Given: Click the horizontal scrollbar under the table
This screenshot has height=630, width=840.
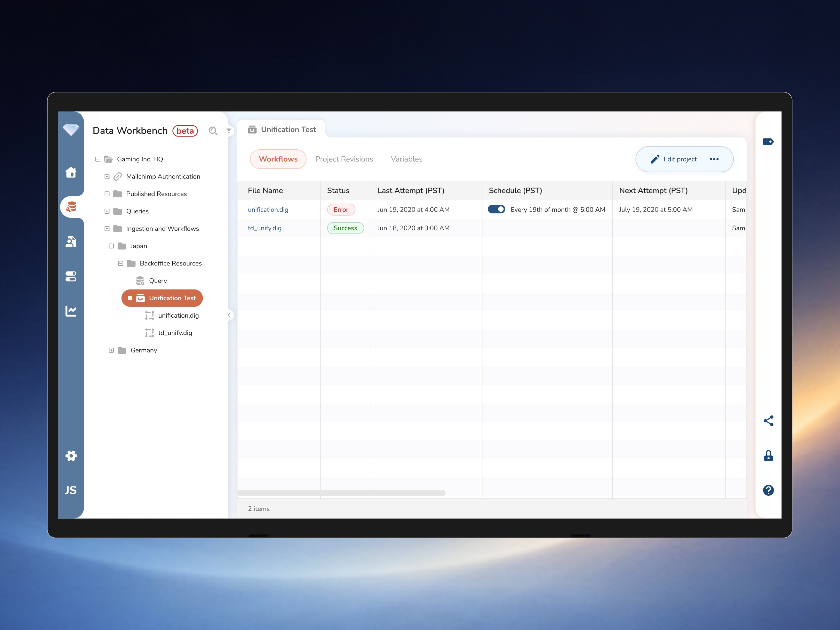Looking at the screenshot, I should pos(341,493).
